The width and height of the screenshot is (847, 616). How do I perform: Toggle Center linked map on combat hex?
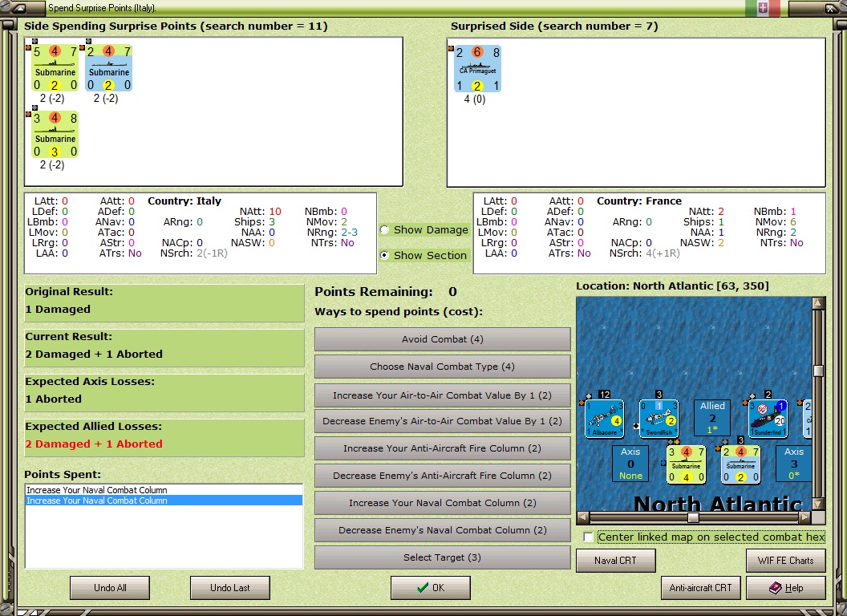[x=589, y=537]
